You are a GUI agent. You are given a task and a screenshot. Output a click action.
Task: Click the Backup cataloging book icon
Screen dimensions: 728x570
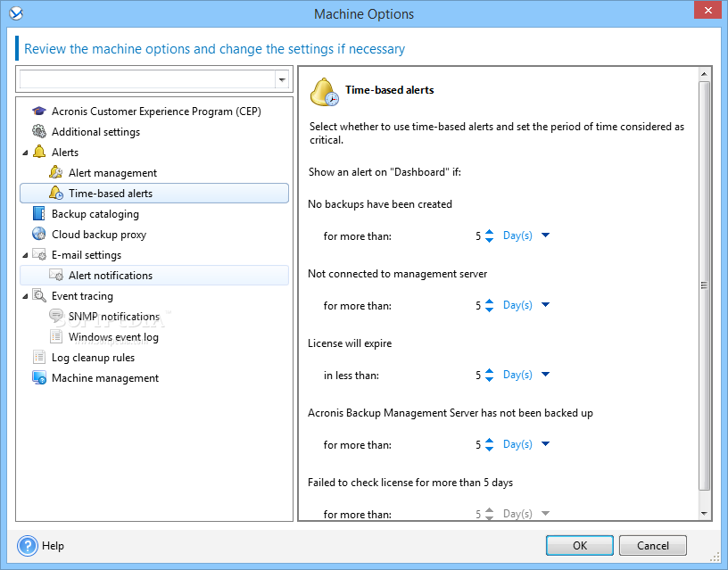point(39,213)
